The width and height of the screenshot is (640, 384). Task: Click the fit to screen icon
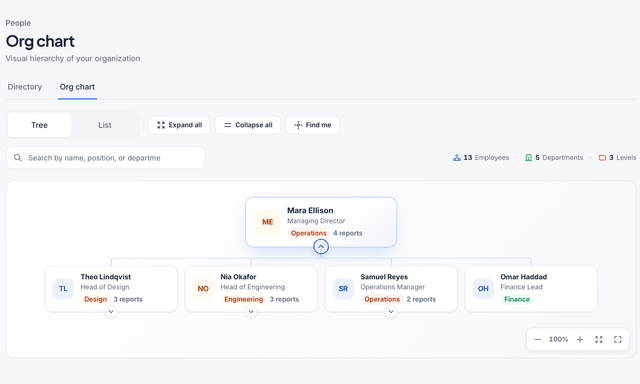point(599,340)
